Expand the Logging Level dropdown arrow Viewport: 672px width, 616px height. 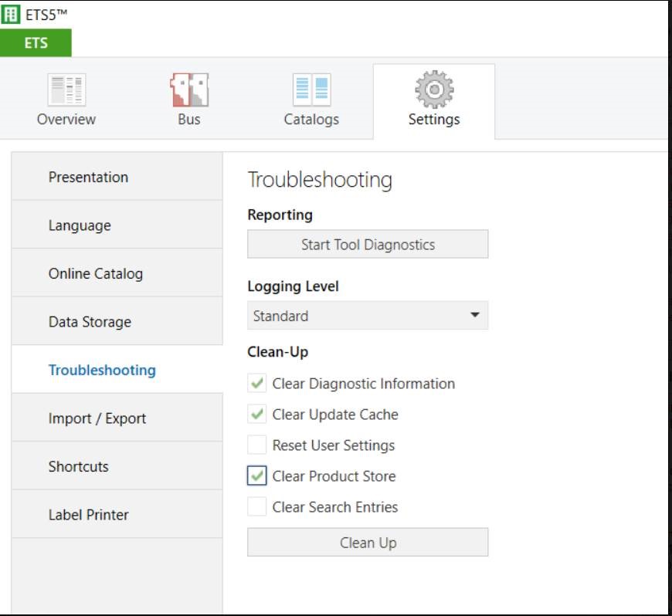[474, 316]
